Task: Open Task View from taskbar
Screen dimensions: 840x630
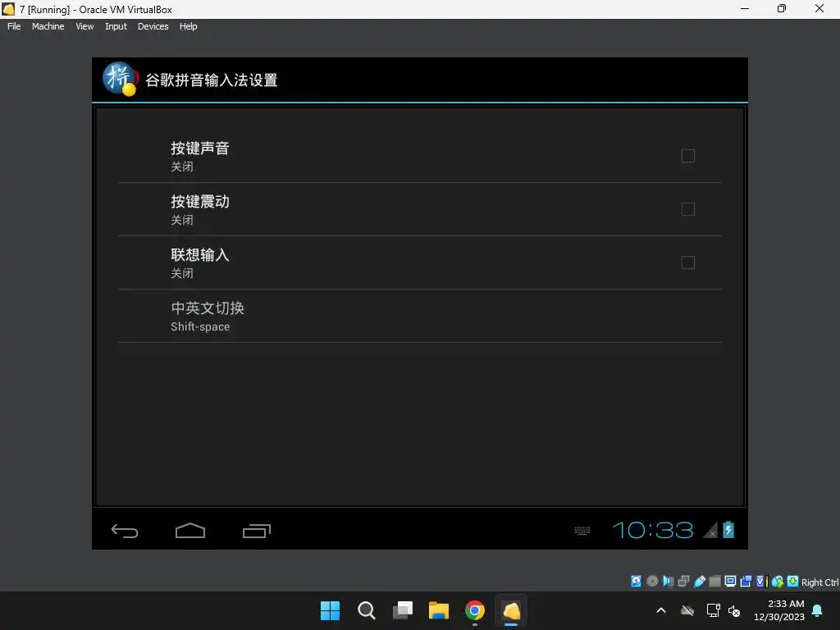Action: point(403,610)
